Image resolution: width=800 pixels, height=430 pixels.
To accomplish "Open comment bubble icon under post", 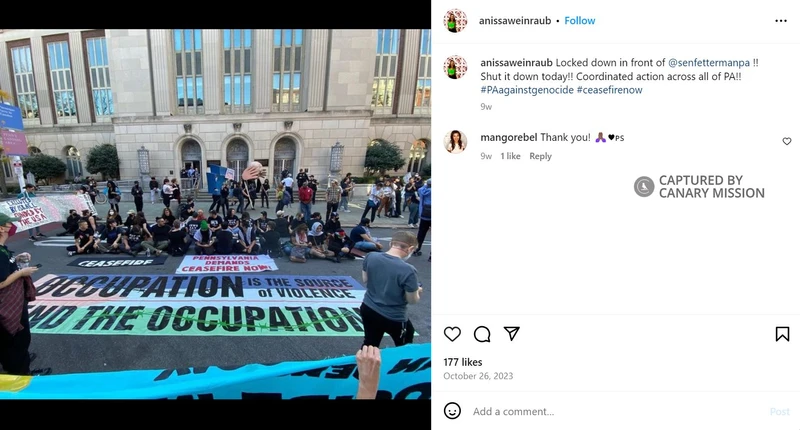I will tap(482, 334).
